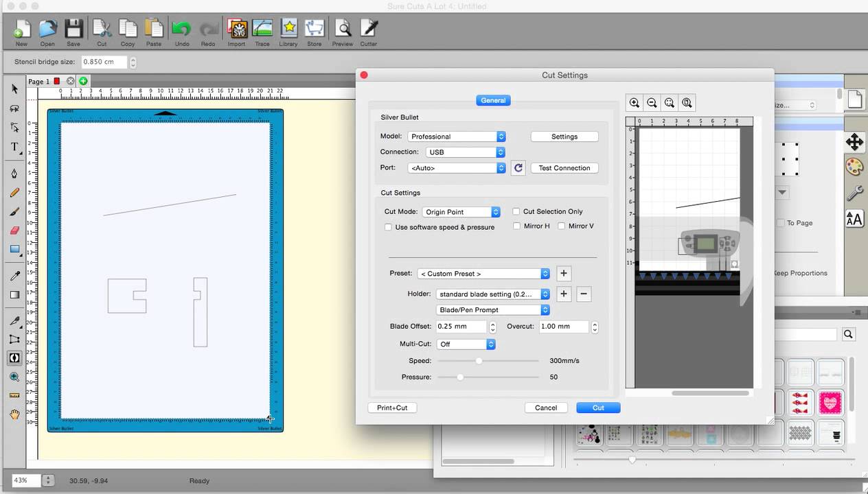Click the blue Cut button

[598, 408]
